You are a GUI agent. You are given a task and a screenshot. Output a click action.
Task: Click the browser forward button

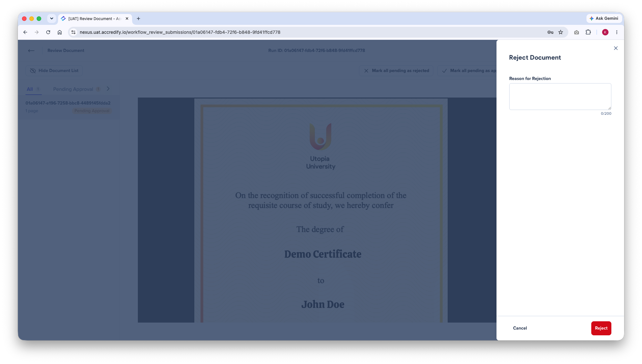click(x=37, y=32)
